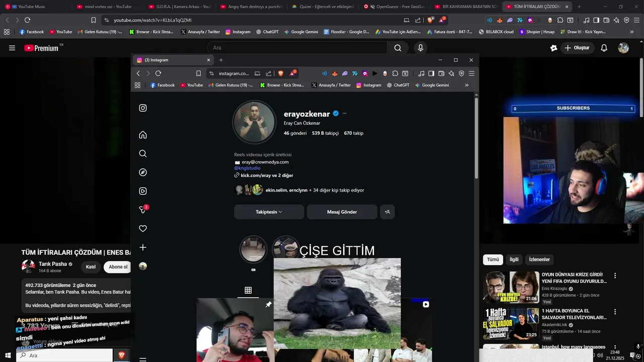This screenshot has height=362, width=644.
Task: Toggle sidebar panel icon in Instagram window
Action: (431, 73)
